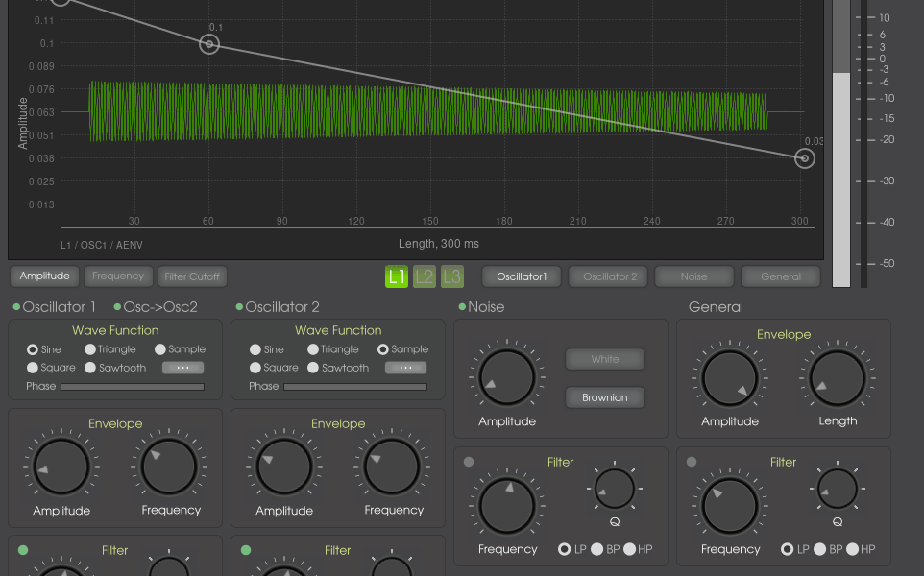The height and width of the screenshot is (576, 924).
Task: Open Oscillator 2 sample browse button
Action: point(405,368)
